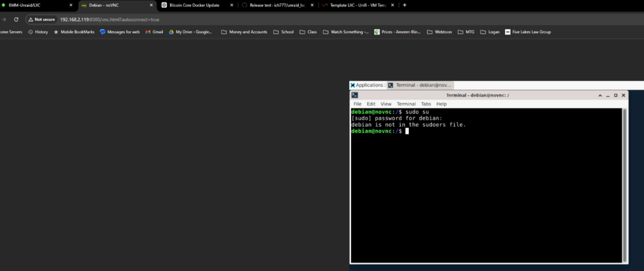Click the Not secure warning badge
This screenshot has height=271, width=644.
click(41, 19)
